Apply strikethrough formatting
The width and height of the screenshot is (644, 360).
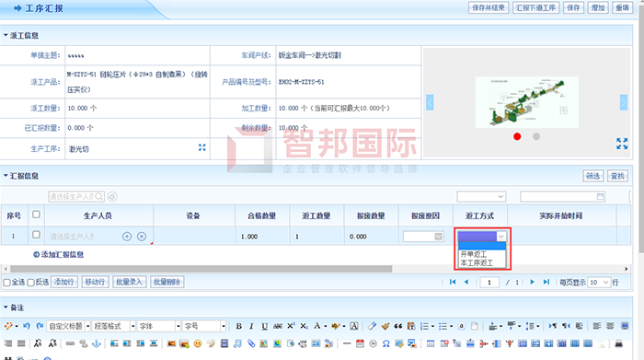278,326
